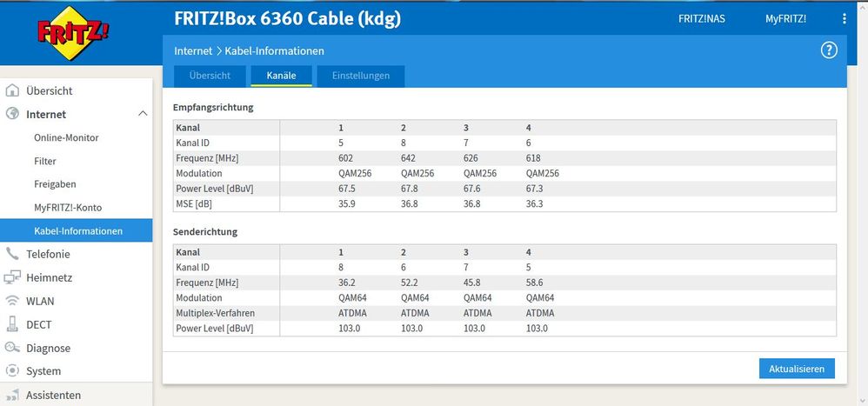Click the WLAN wifi icon
Image resolution: width=868 pixels, height=406 pixels.
[12, 301]
